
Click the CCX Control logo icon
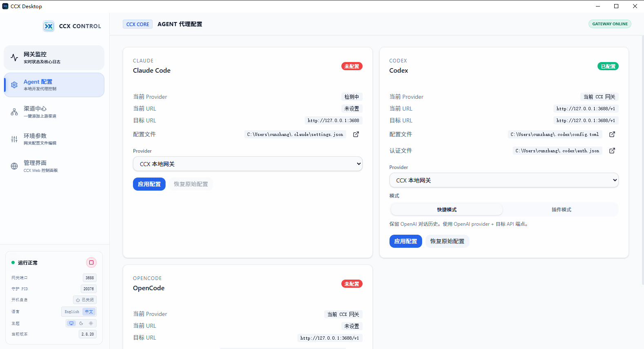tap(49, 26)
